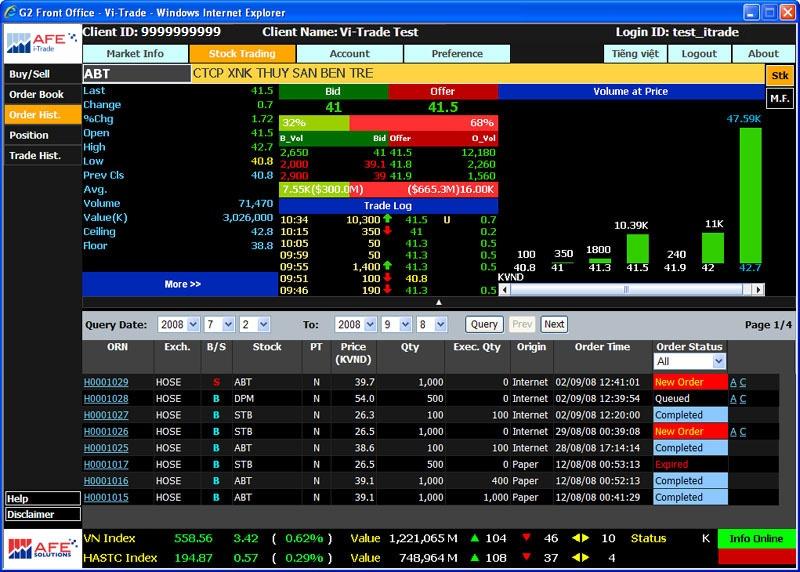Viewport: 800px width, 572px height.
Task: Open order link H0001017
Action: (x=106, y=464)
